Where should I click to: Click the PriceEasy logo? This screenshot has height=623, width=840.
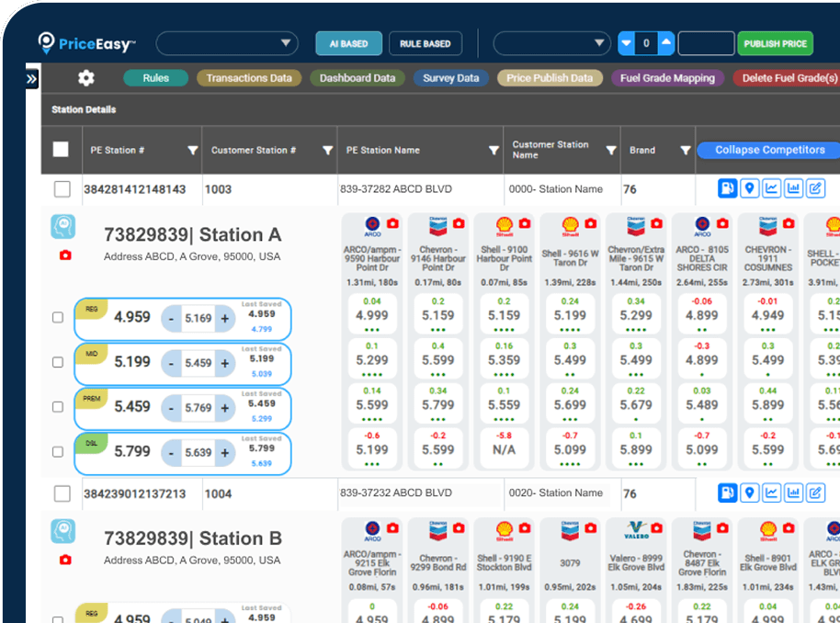[x=86, y=43]
